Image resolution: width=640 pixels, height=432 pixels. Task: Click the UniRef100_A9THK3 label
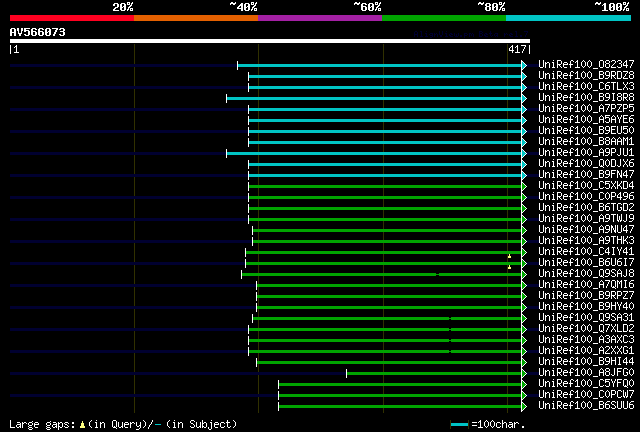pyautogui.click(x=586, y=240)
